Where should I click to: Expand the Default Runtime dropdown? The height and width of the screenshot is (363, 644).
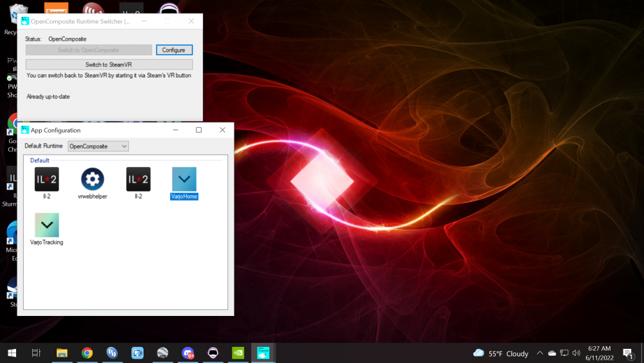98,146
